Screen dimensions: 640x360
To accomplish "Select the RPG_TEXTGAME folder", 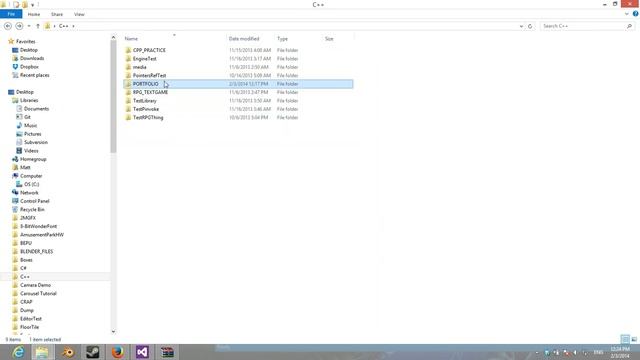I will click(x=150, y=92).
